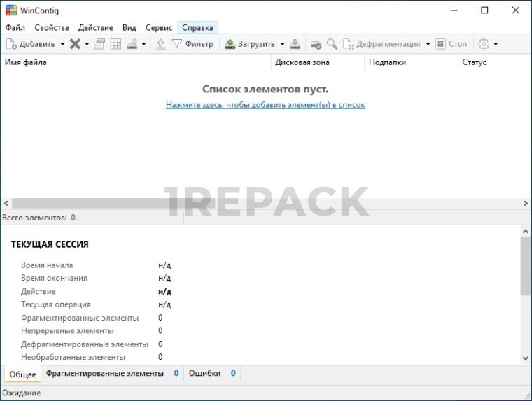The height and width of the screenshot is (401, 532).
Task: Click the save-to-disk icon after Загрузить
Action: (295, 44)
